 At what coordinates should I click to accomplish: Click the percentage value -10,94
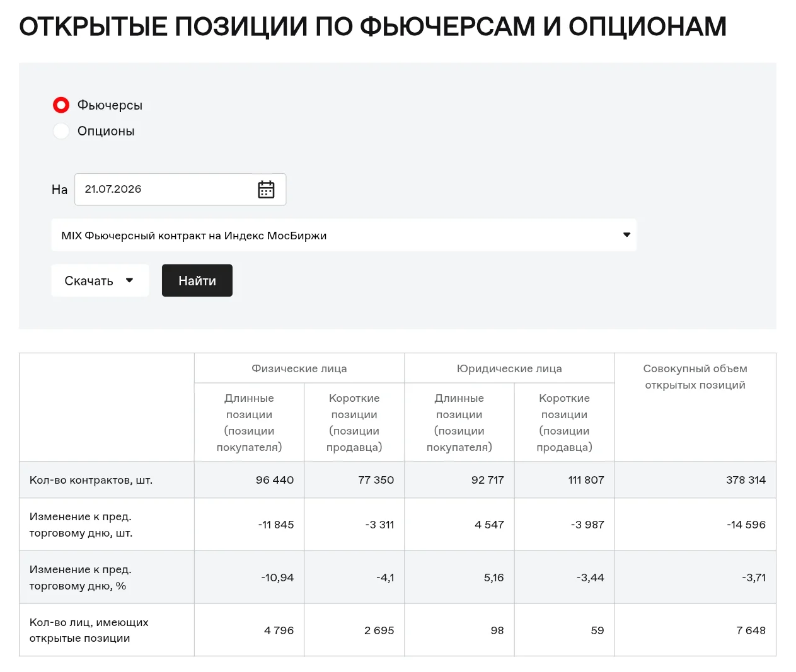pos(278,578)
